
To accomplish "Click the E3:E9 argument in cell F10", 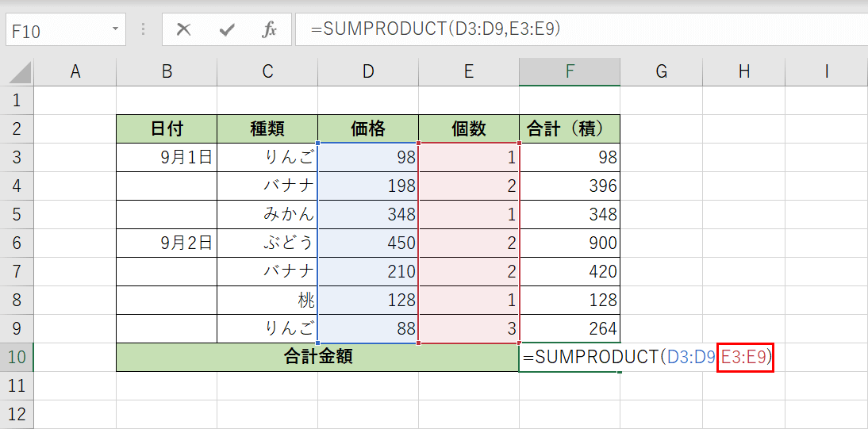I will [x=743, y=358].
